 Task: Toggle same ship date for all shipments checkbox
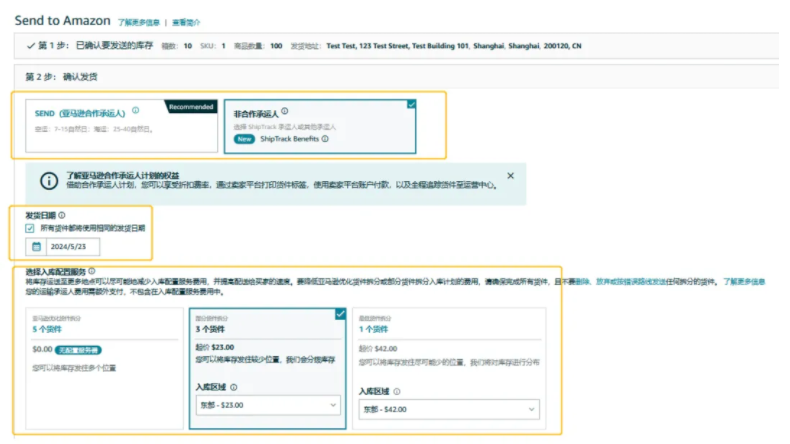pyautogui.click(x=30, y=228)
